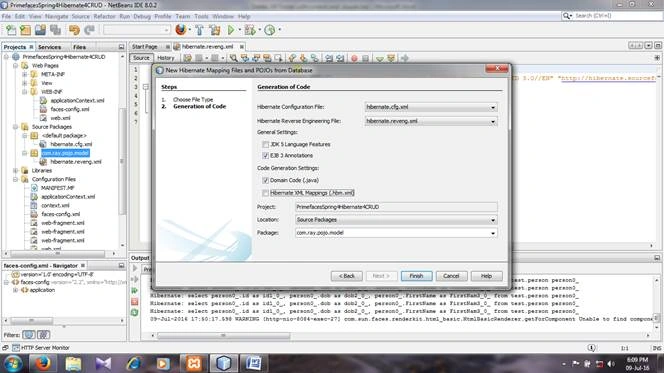Select hibernate.reveng.xml in Projects tree
Image resolution: width=664 pixels, height=373 pixels.
click(76, 162)
